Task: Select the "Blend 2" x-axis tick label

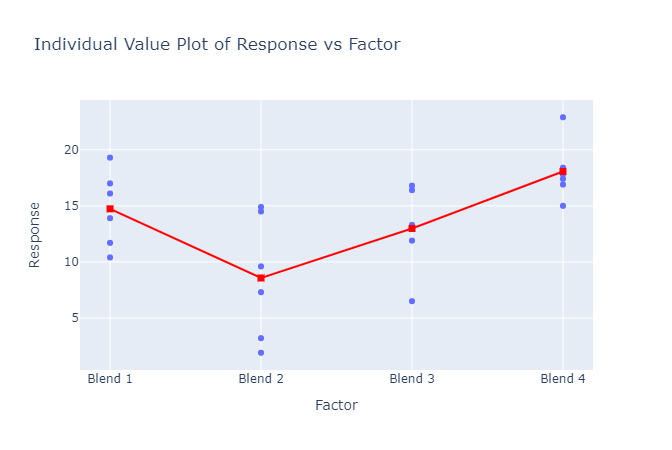Action: tap(261, 379)
